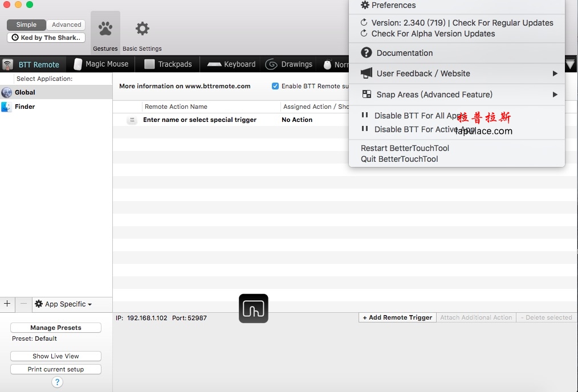
Task: Click the Add Remote Trigger button
Action: point(397,317)
